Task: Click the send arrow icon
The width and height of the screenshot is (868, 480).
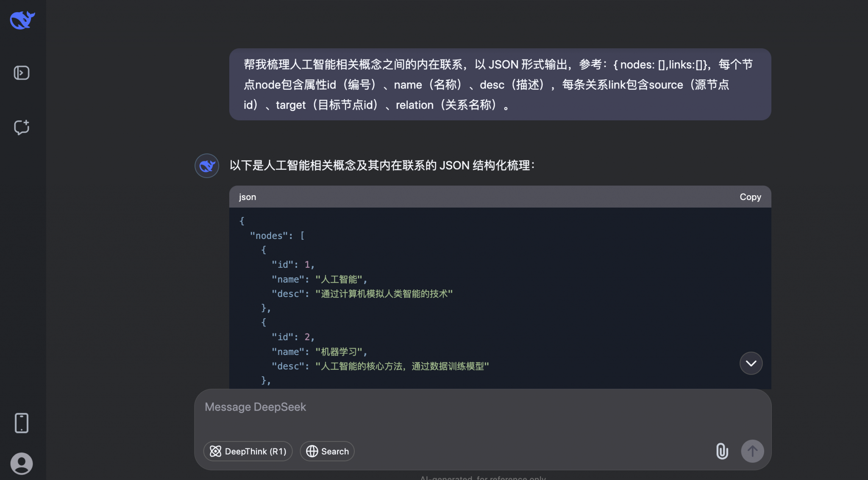Action: point(752,451)
